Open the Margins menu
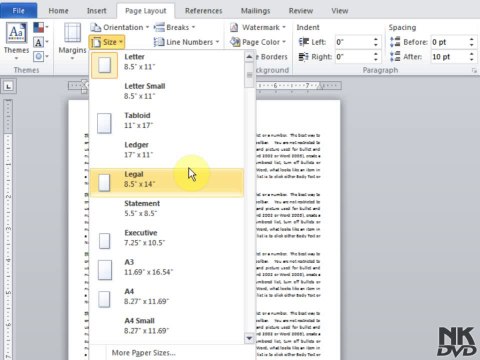 tap(72, 41)
